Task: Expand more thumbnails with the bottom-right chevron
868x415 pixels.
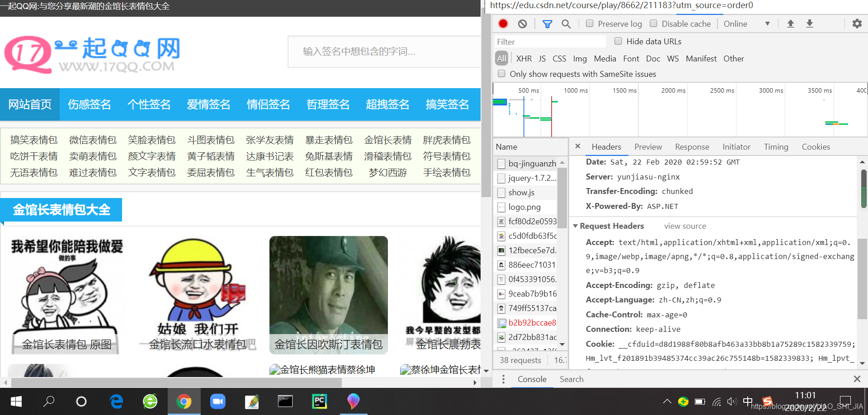Action: pos(486,370)
